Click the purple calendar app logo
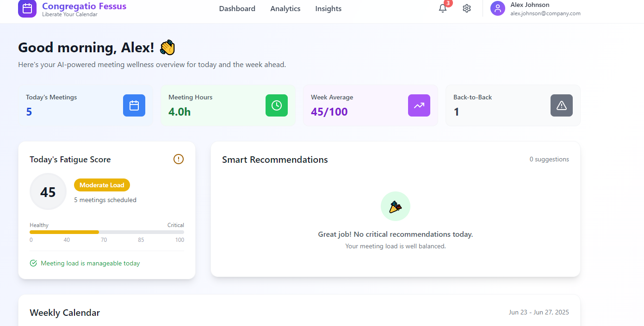Viewport: 644px width, 326px height. (x=27, y=8)
